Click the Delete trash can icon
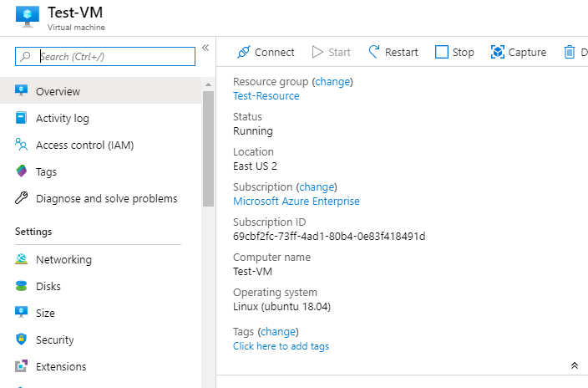Screen dimensions: 588x388 coord(570,52)
